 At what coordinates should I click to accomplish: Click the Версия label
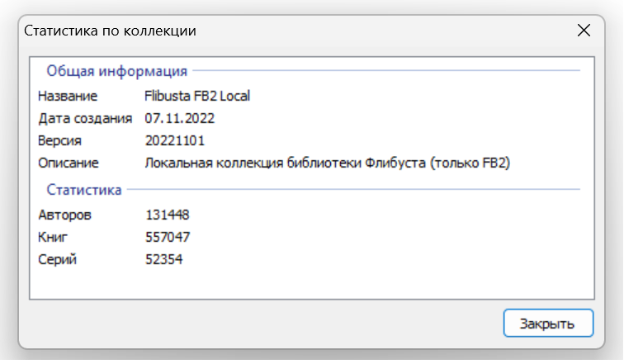pyautogui.click(x=60, y=140)
